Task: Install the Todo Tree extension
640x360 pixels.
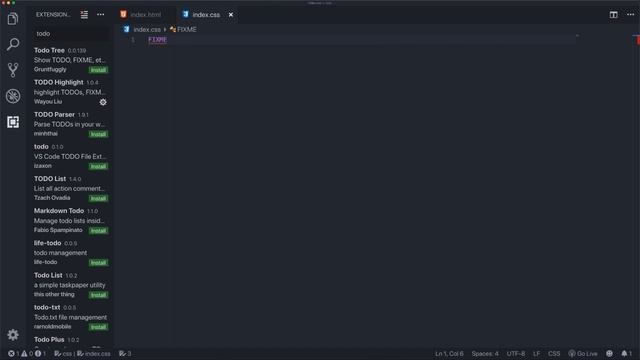Action: [x=98, y=70]
